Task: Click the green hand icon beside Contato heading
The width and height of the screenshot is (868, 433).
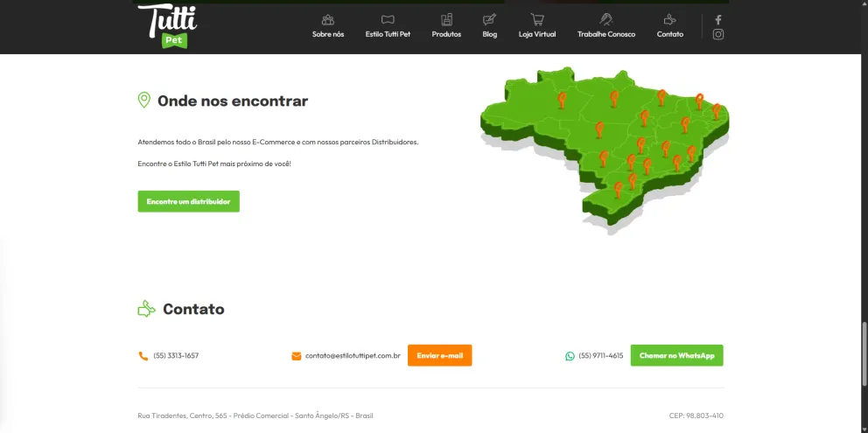Action: point(147,309)
